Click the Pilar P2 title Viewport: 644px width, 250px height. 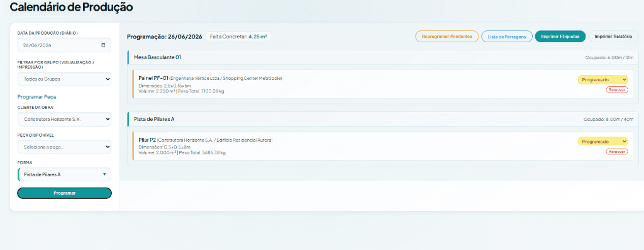147,140
